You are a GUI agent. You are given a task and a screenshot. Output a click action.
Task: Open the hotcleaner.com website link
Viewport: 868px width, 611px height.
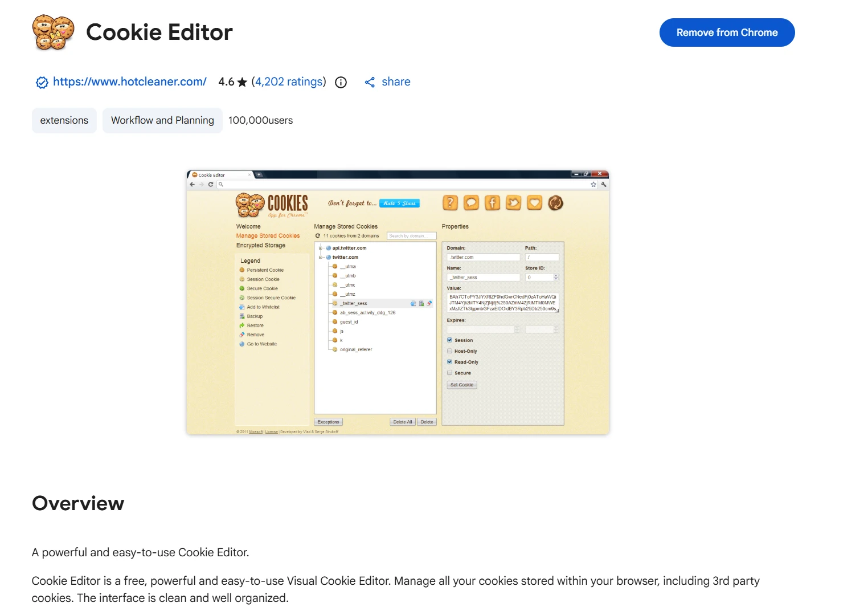[x=129, y=82]
